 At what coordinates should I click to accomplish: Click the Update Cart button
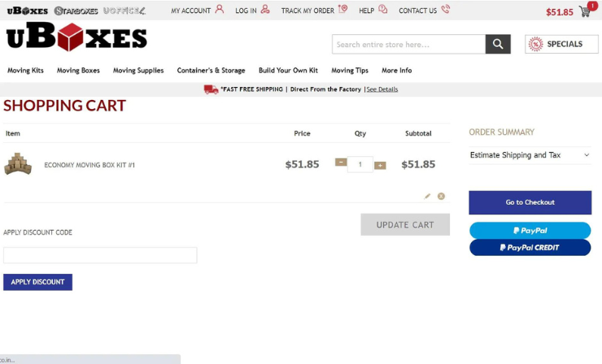coord(405,224)
